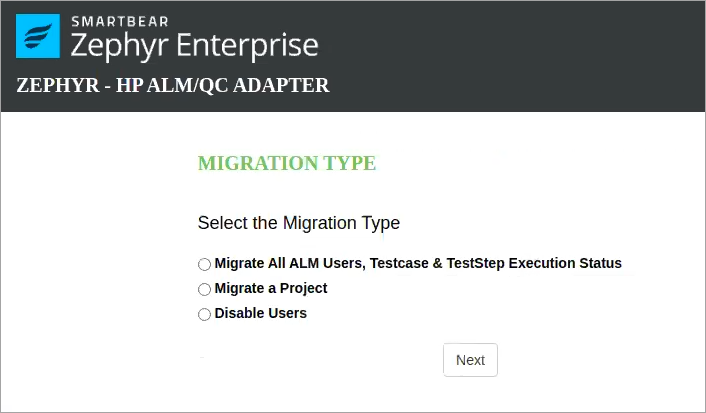Click the ZEPHYR - HP ALM/QC ADAPTER title
This screenshot has height=413, width=706.
pos(173,86)
